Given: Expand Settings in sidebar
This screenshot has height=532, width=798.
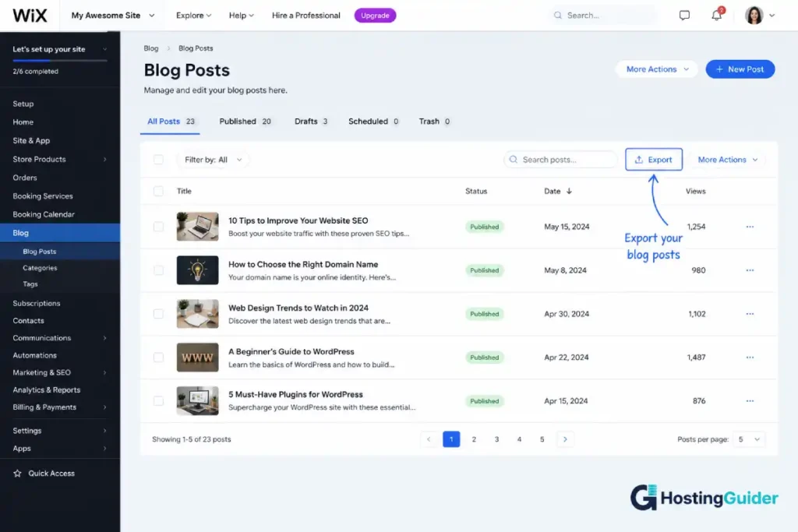Looking at the screenshot, I should [105, 430].
